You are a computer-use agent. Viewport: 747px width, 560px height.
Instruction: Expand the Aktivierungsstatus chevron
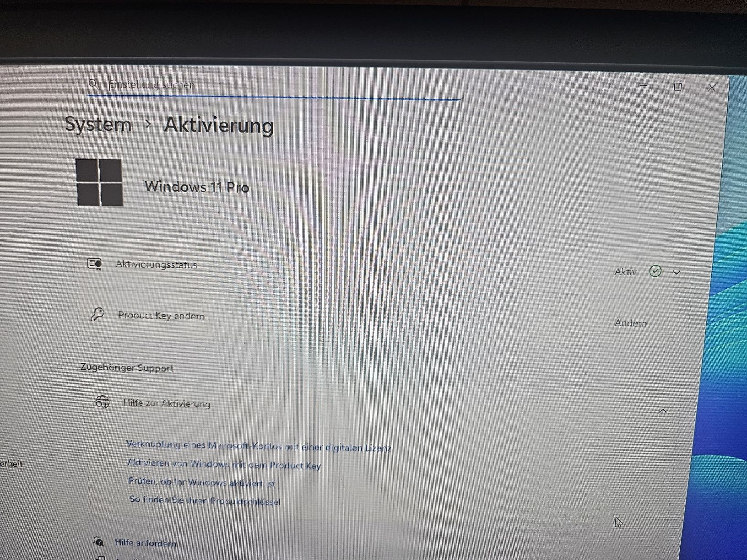(x=677, y=272)
